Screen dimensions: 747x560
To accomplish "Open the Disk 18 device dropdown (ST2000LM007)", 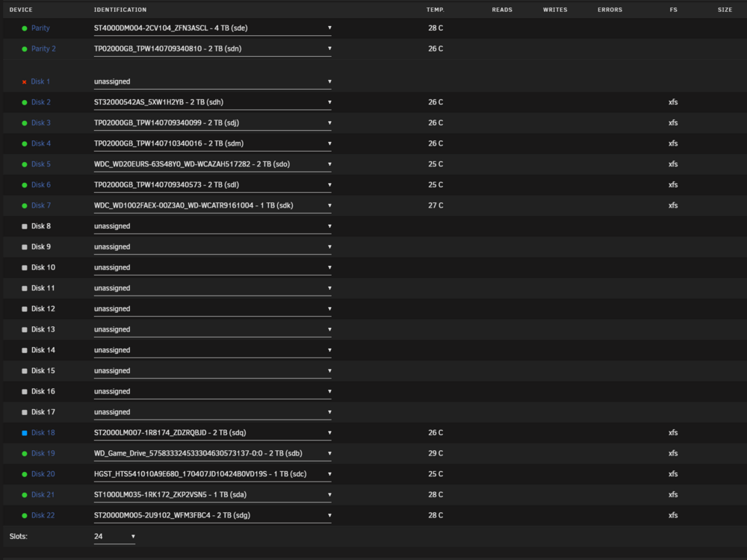I will pyautogui.click(x=212, y=432).
